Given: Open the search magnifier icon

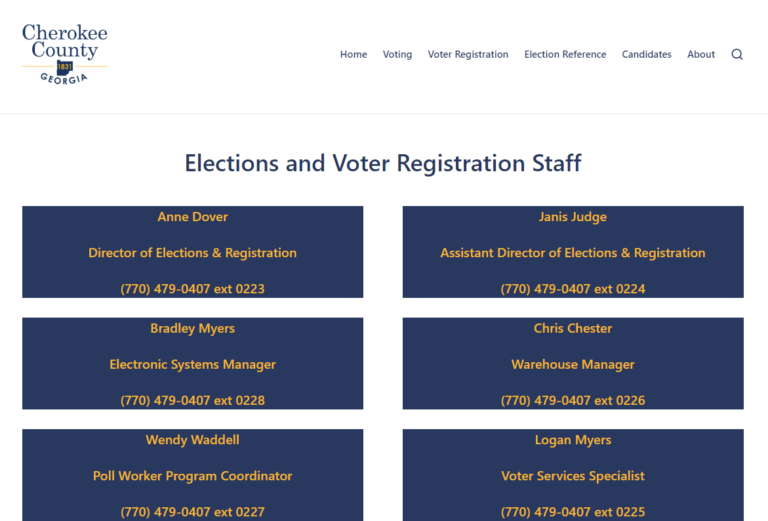Looking at the screenshot, I should point(737,54).
